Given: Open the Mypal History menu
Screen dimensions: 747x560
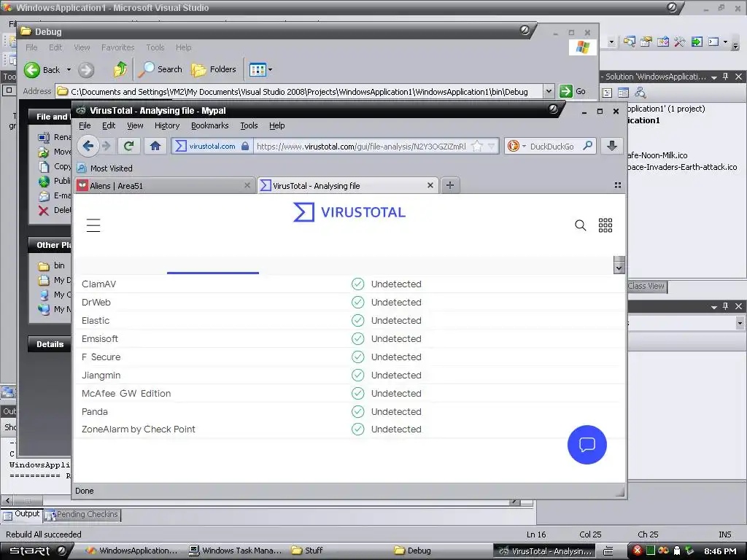Looking at the screenshot, I should pos(167,125).
